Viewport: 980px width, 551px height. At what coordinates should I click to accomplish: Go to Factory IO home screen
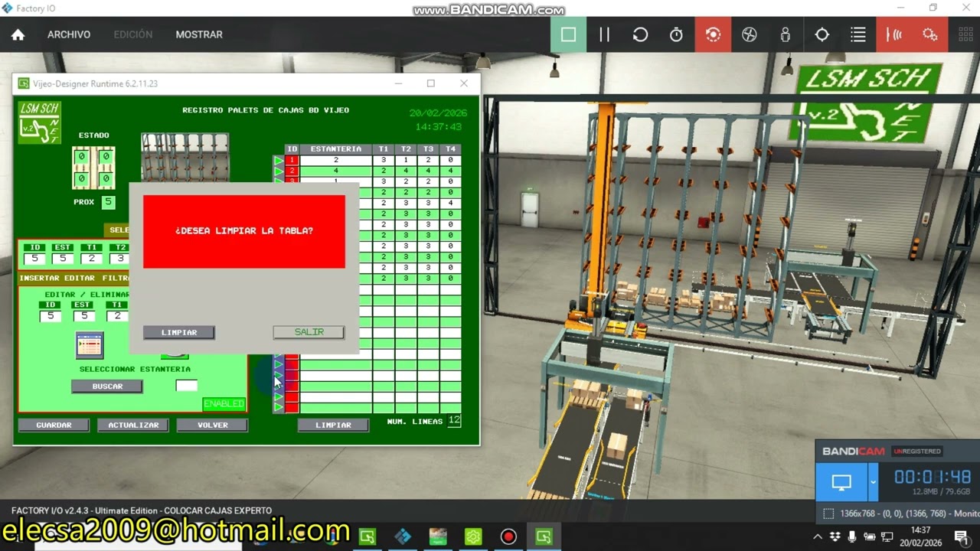click(x=18, y=34)
